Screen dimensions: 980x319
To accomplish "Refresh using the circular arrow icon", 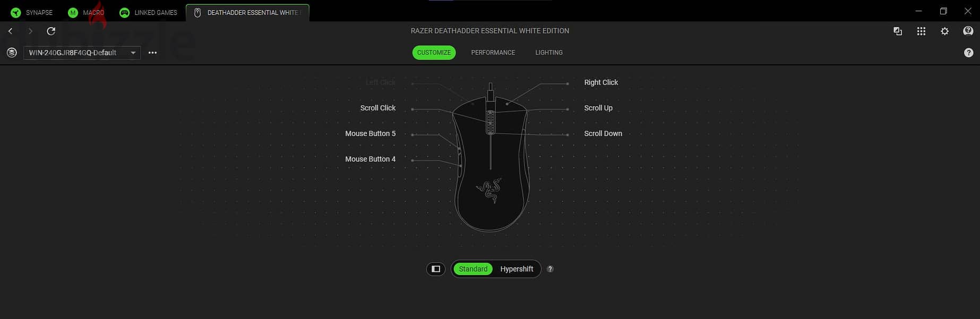I will click(x=51, y=31).
